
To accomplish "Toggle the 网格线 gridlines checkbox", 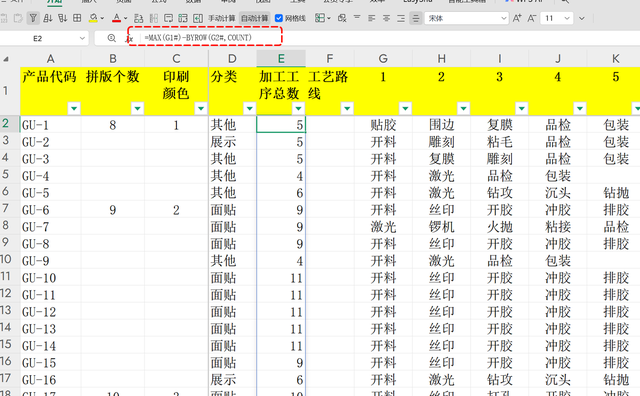I will pyautogui.click(x=279, y=18).
